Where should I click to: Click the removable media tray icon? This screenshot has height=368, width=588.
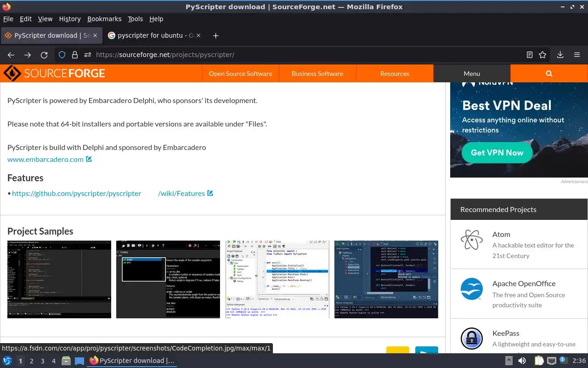[x=509, y=361]
